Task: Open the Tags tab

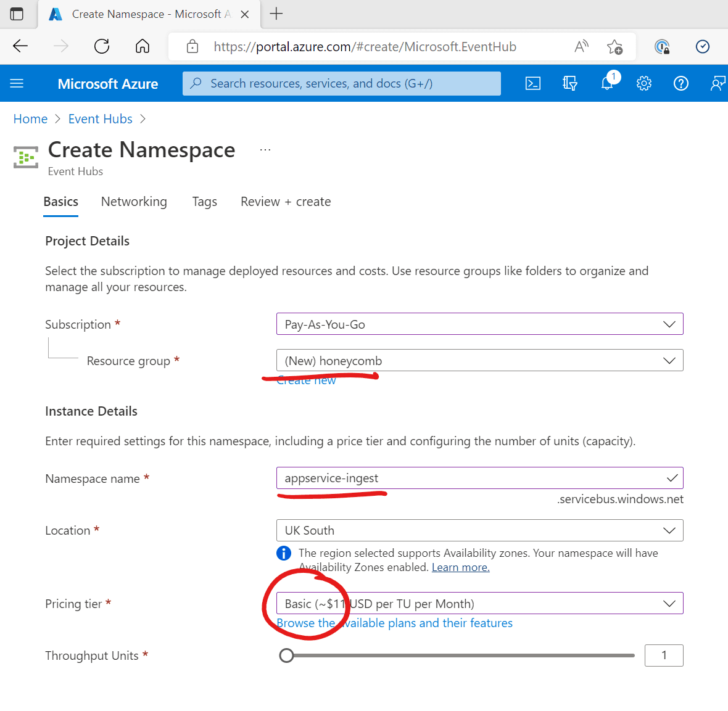Action: coord(204,202)
